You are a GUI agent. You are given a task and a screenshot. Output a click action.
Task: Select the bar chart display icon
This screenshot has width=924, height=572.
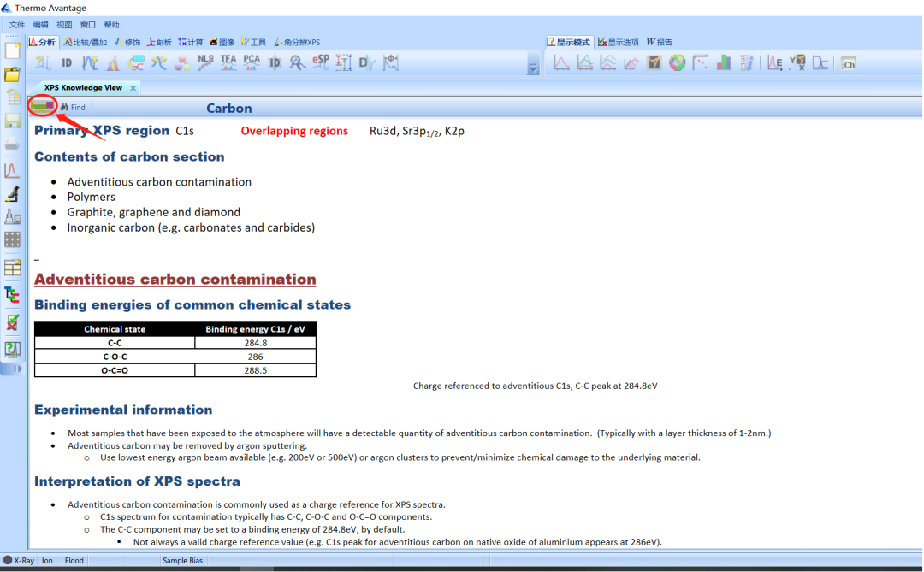(x=723, y=62)
